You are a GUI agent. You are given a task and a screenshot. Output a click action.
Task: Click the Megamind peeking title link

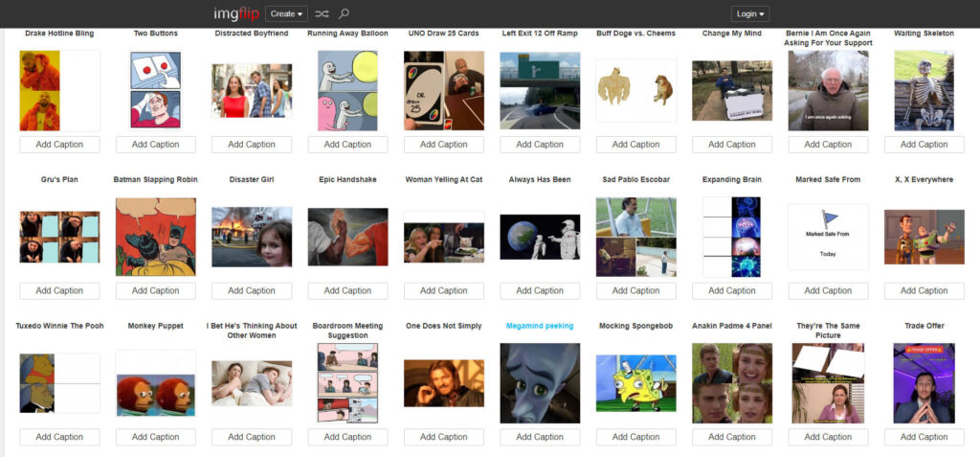[540, 326]
